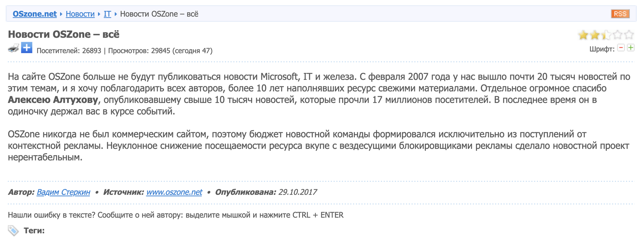Visit the www.oszone.net source link
644x240 pixels.
click(x=174, y=192)
